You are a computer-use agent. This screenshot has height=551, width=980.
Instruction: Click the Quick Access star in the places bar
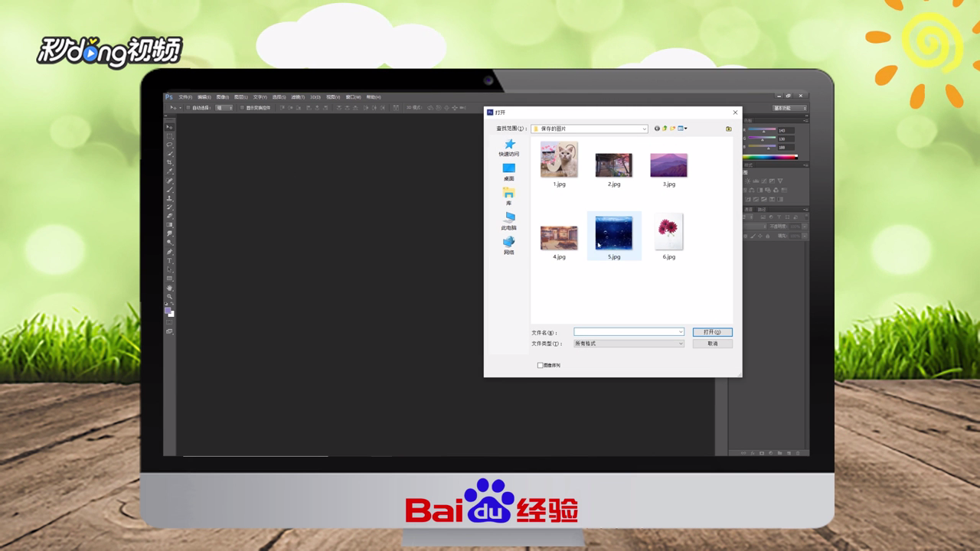(509, 147)
